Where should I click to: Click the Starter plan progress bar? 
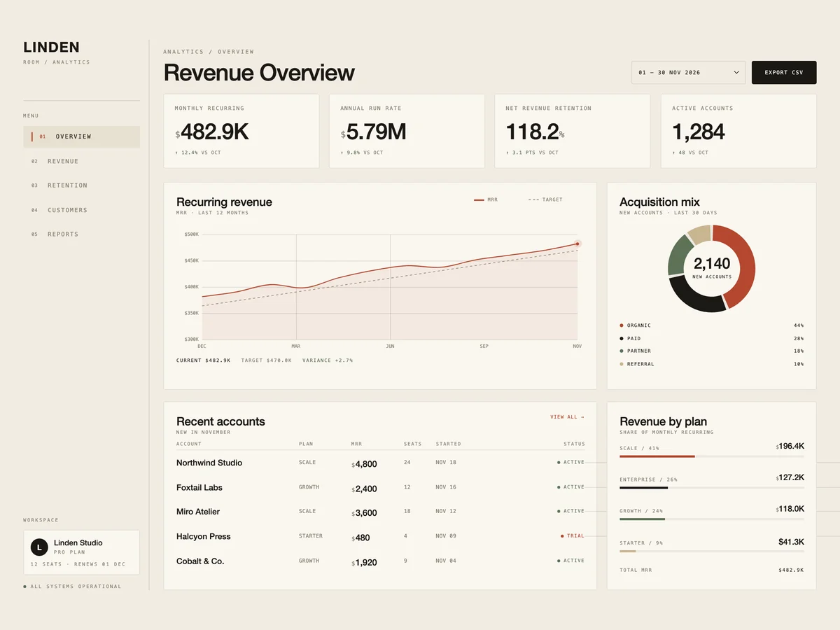[712, 552]
